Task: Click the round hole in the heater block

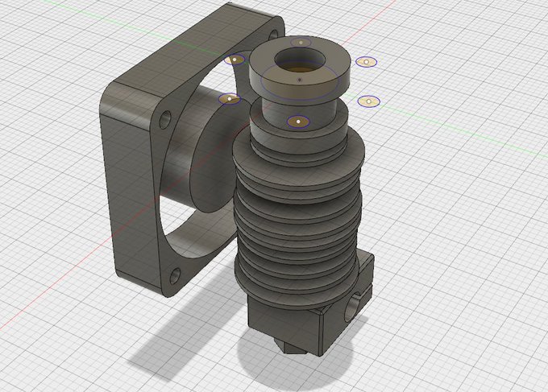Action: (353, 307)
